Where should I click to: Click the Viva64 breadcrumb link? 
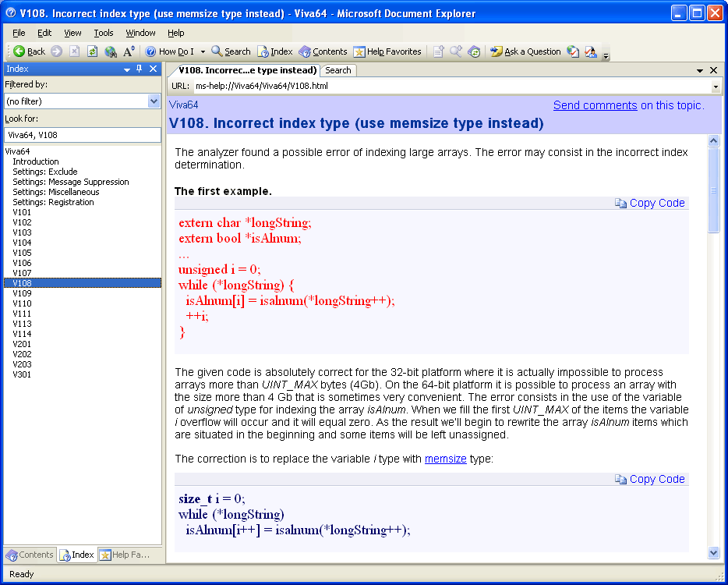184,105
